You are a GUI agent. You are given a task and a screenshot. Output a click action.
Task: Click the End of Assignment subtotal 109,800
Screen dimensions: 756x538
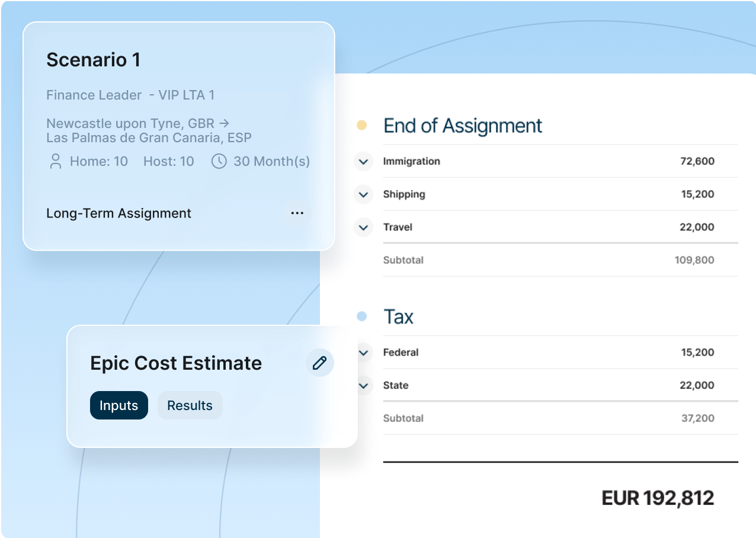pyautogui.click(x=694, y=260)
